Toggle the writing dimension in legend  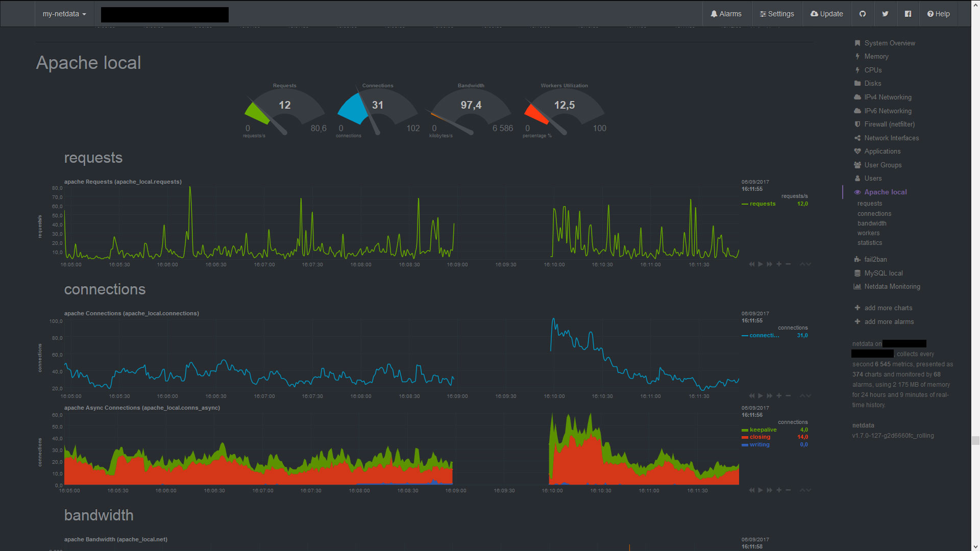pyautogui.click(x=759, y=445)
